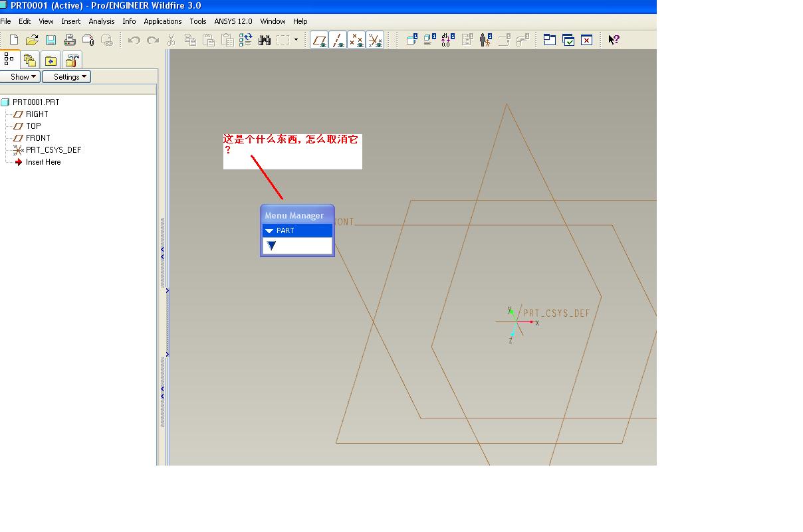Open the Show dropdown in model tree
803x532 pixels.
point(21,77)
